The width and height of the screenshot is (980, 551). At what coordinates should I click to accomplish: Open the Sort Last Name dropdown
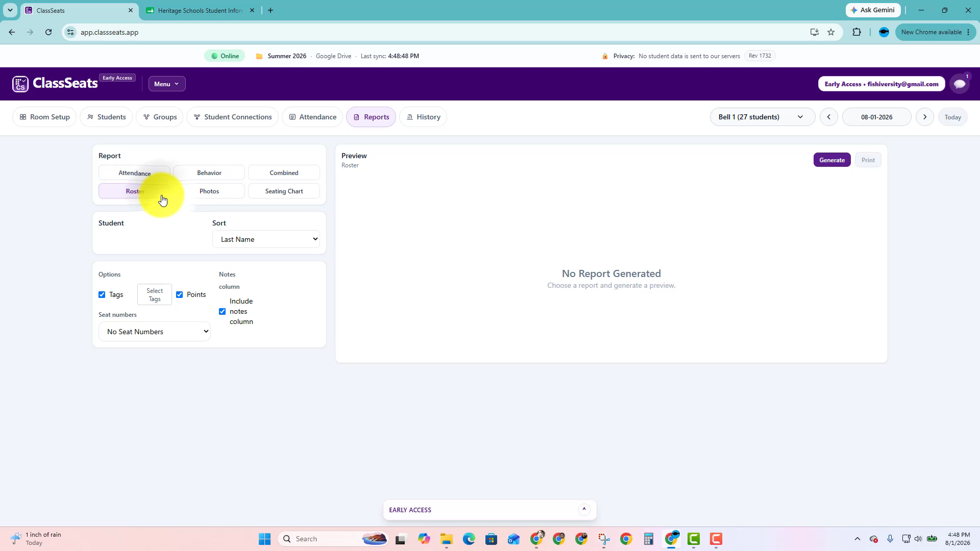[266, 239]
